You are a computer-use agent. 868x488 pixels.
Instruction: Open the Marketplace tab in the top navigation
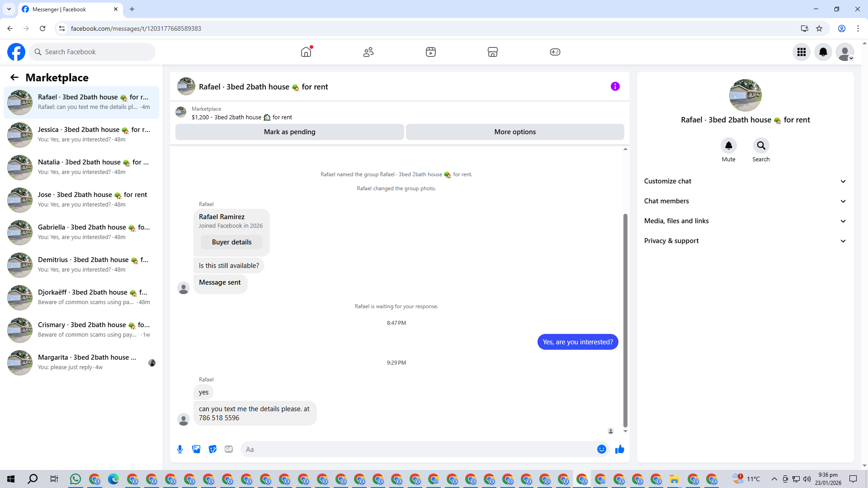click(x=493, y=52)
